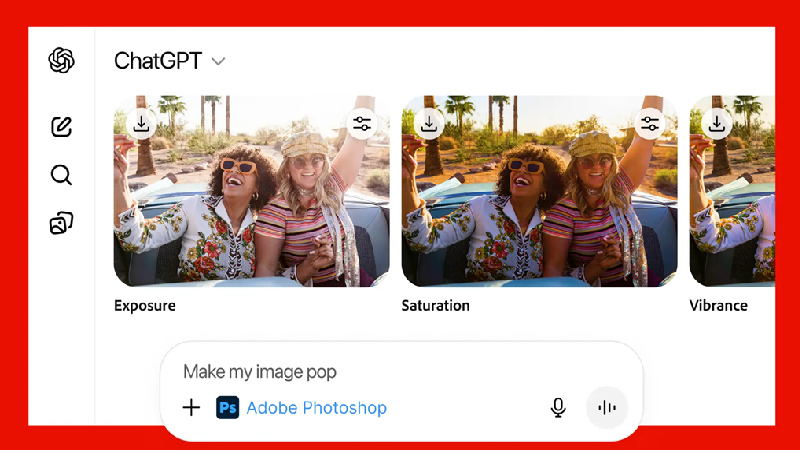Open the image library icon in sidebar

pyautogui.click(x=61, y=223)
